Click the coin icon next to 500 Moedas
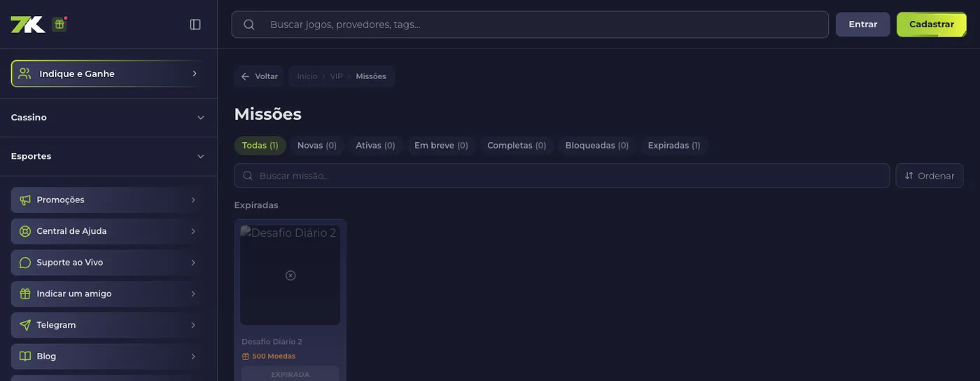The height and width of the screenshot is (381, 980). click(246, 356)
